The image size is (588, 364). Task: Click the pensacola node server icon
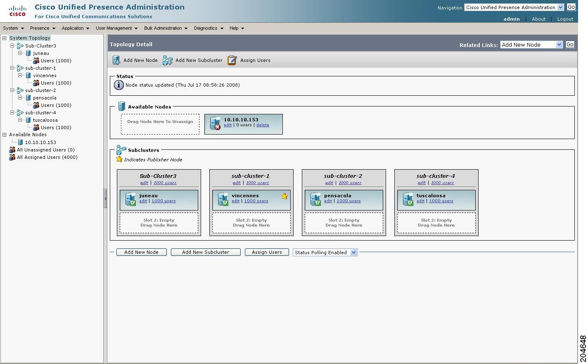(x=315, y=199)
